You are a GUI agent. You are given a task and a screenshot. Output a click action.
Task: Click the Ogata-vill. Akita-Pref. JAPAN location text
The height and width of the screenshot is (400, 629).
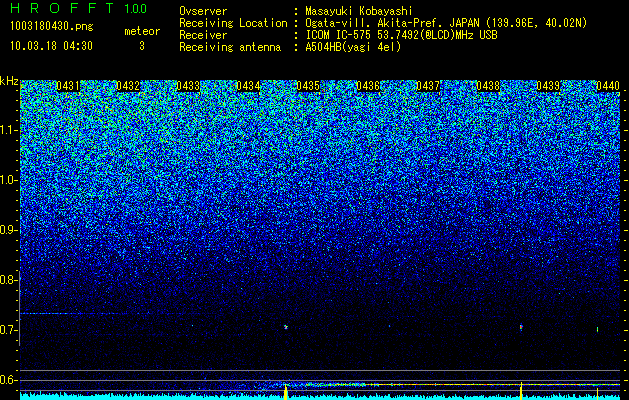click(446, 23)
